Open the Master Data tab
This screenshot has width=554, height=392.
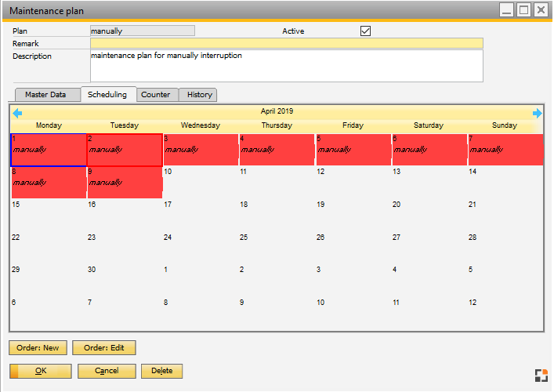45,95
